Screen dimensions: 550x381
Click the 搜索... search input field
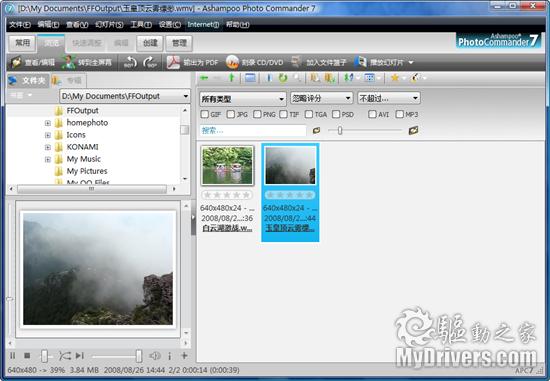click(x=253, y=131)
